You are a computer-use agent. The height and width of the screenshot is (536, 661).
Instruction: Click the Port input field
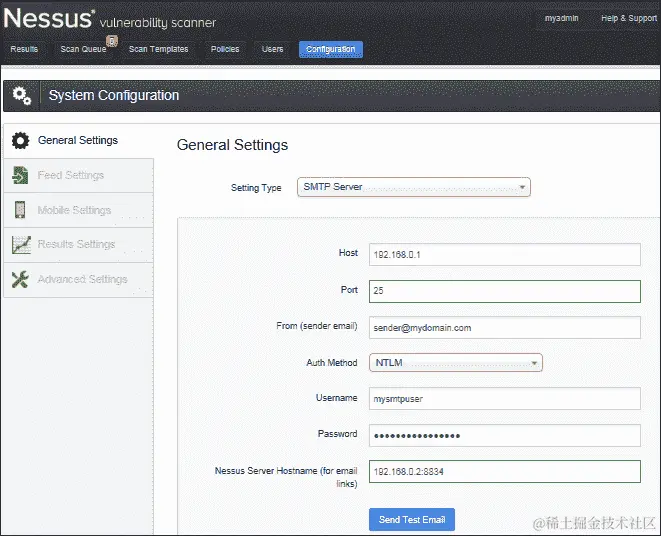[x=505, y=291]
